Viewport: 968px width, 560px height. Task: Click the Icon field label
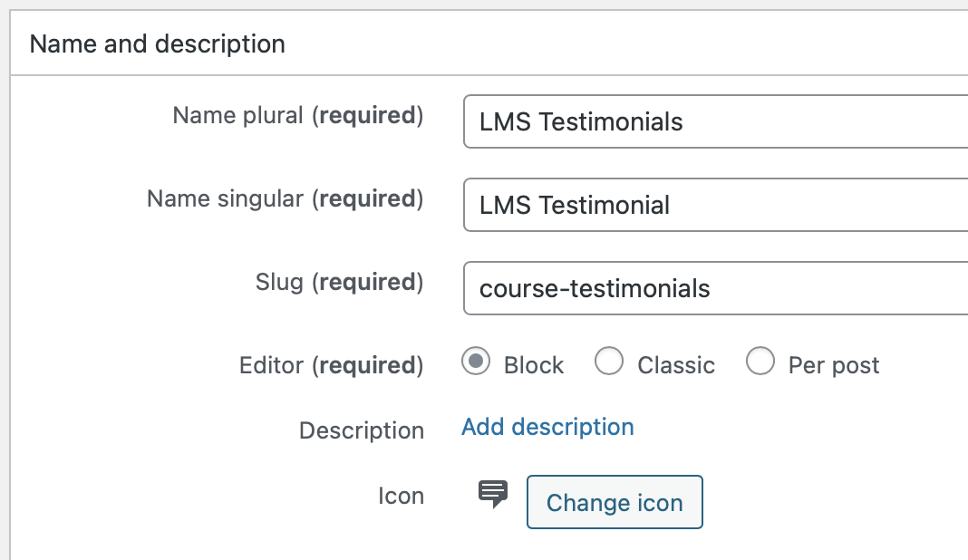[402, 496]
